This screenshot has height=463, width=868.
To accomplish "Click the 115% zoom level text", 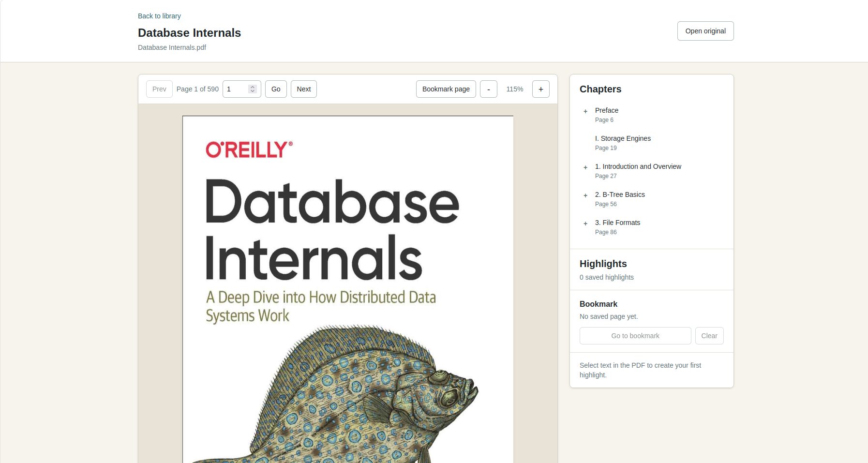I will [515, 89].
